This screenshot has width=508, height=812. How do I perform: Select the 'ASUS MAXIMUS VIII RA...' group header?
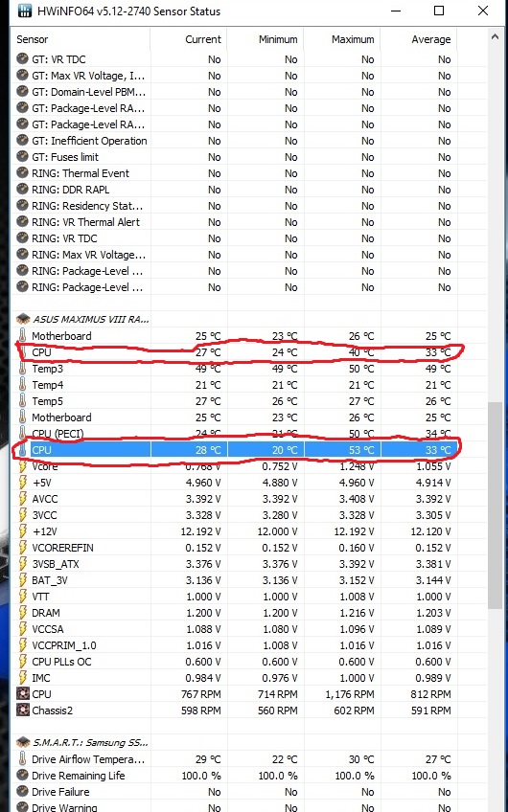(91, 320)
